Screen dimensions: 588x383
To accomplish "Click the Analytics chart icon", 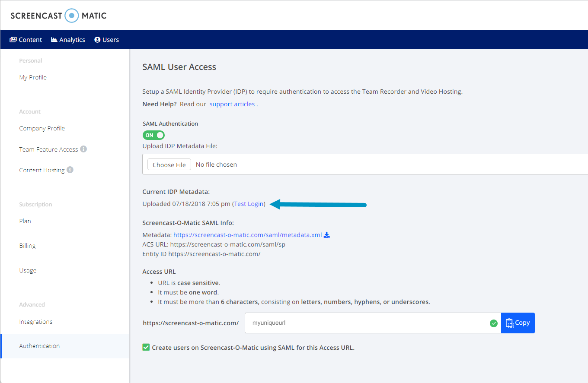I will (x=54, y=40).
